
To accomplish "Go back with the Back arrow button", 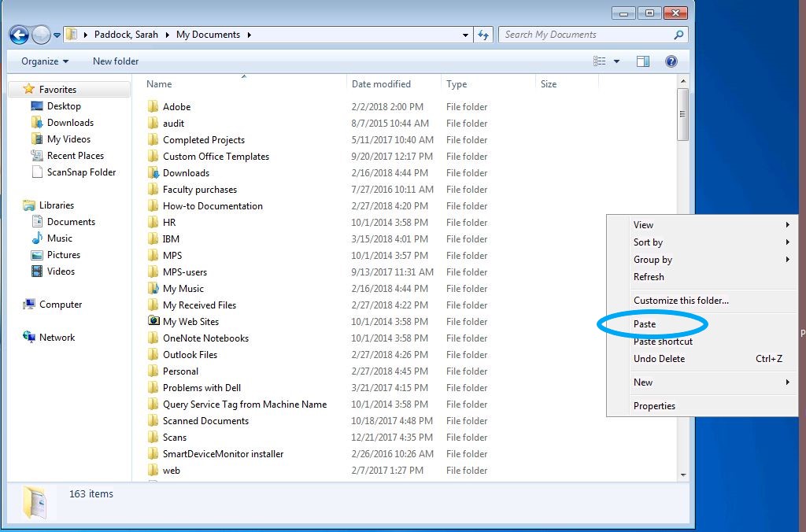I will pos(19,35).
